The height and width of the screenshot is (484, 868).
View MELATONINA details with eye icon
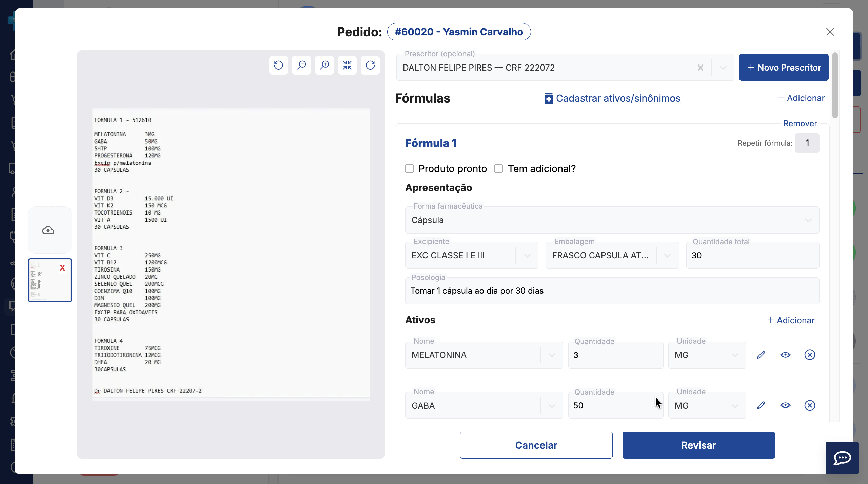coord(785,355)
